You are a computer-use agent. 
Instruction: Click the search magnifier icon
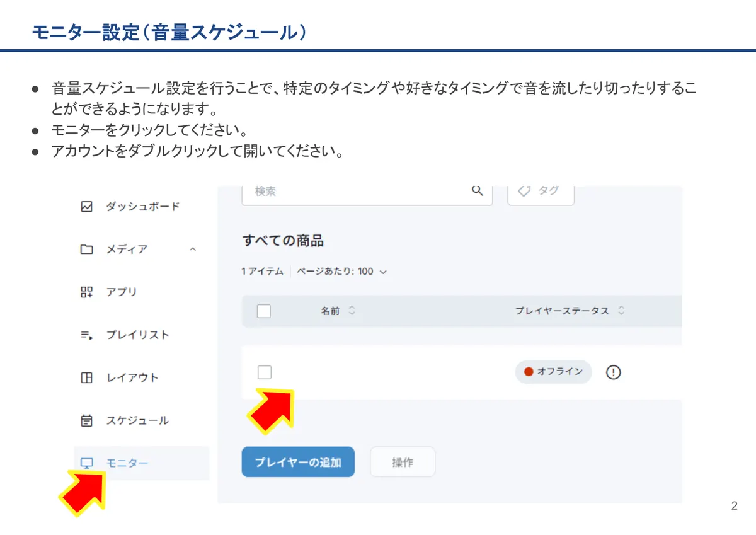(478, 190)
